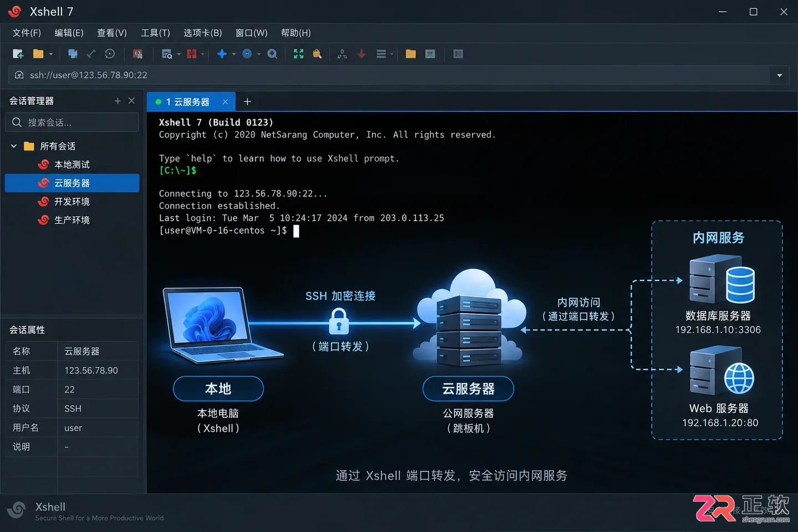Click the Xshell 7 title bar app icon

click(15, 11)
